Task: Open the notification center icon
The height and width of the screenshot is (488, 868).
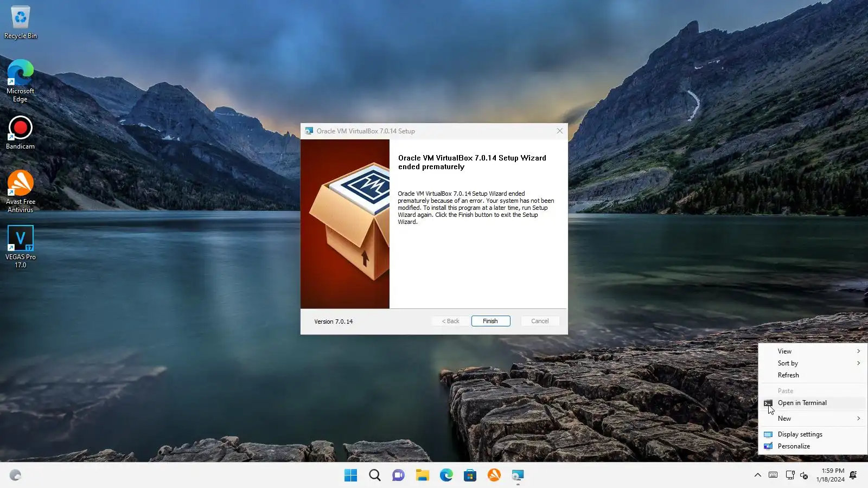Action: point(853,476)
